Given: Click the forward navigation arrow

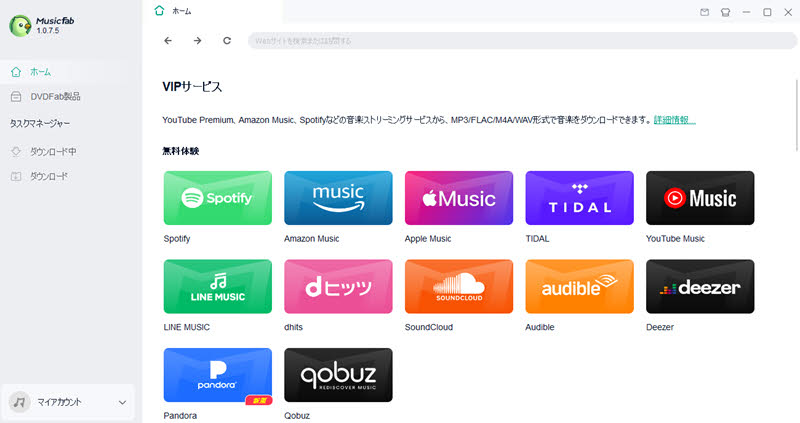Looking at the screenshot, I should 197,41.
